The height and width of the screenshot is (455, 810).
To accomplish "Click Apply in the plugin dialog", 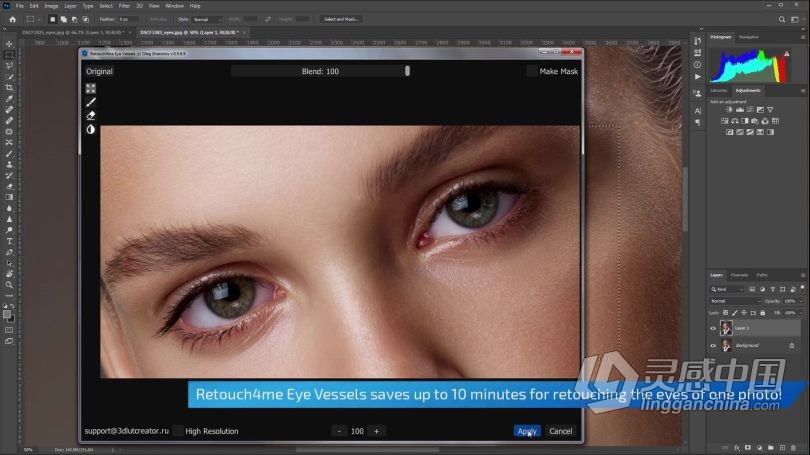I will click(x=527, y=431).
